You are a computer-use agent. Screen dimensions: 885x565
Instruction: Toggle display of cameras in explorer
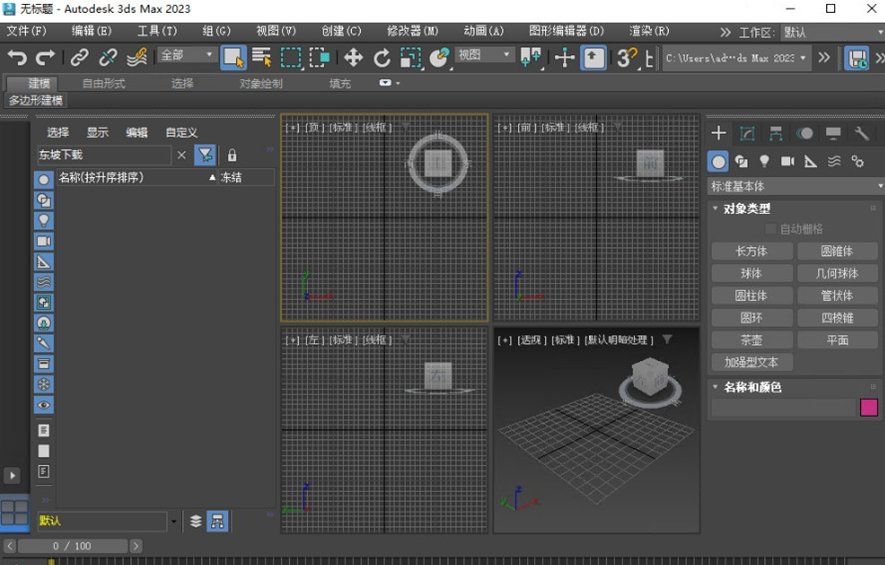tap(43, 242)
